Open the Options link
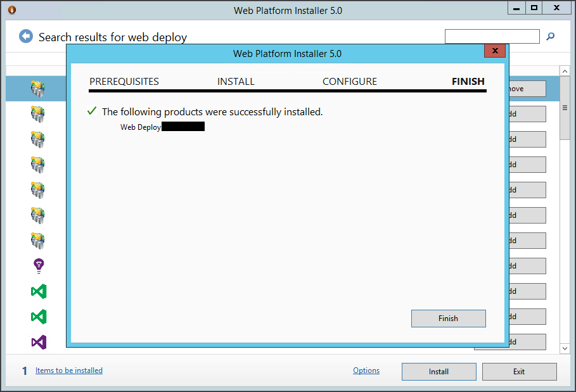Viewport: 576px width, 392px height. [366, 370]
